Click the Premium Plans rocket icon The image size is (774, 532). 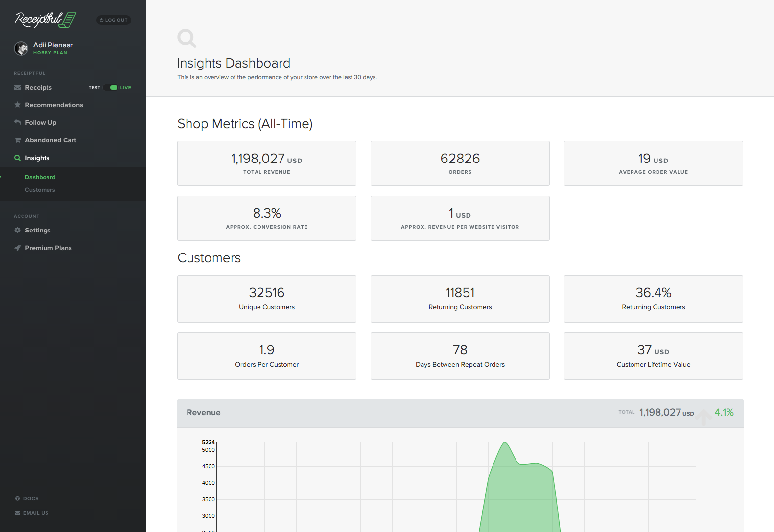[x=17, y=248]
